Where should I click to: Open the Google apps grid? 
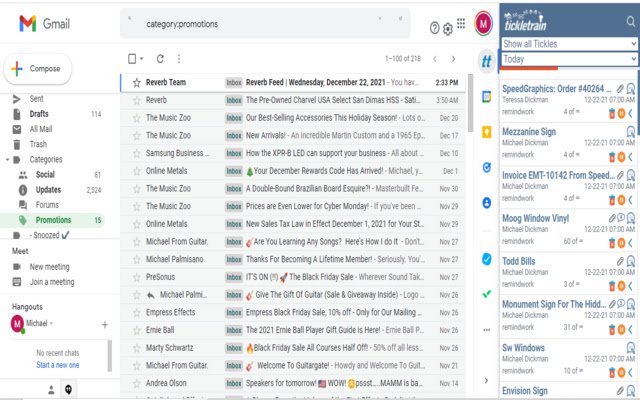point(461,23)
